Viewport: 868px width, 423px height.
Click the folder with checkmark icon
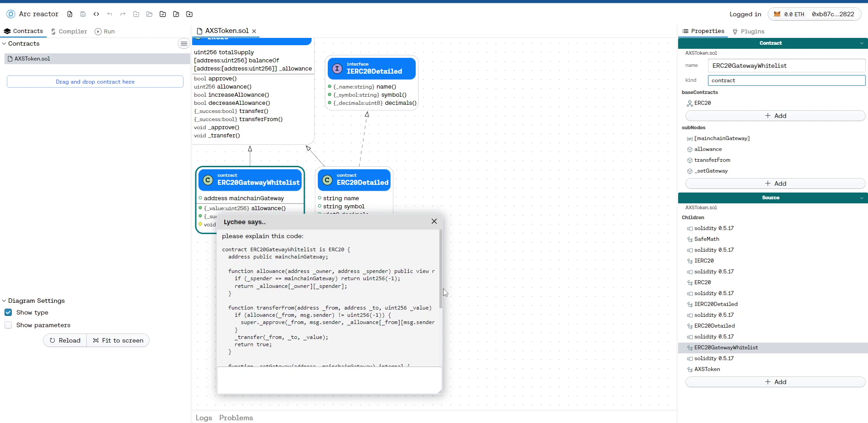point(163,14)
